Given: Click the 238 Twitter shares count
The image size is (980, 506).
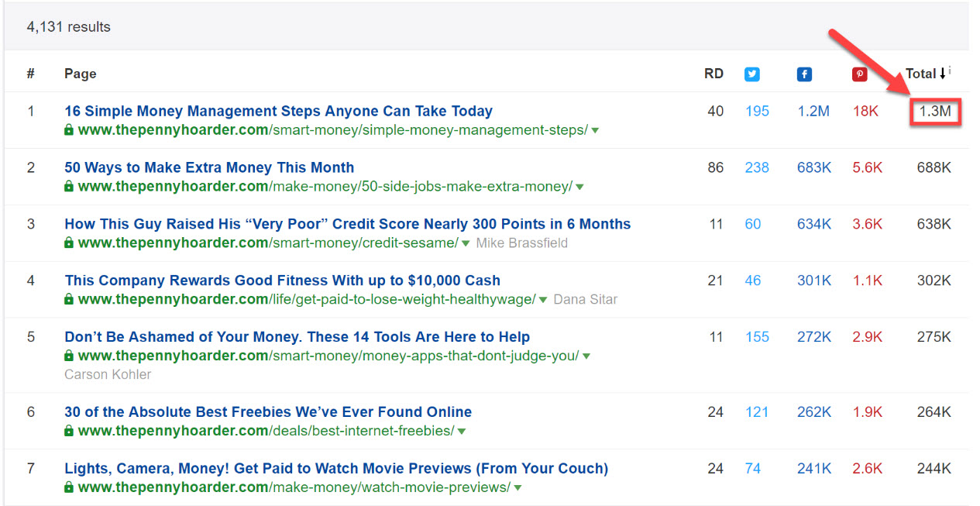Looking at the screenshot, I should click(x=757, y=167).
